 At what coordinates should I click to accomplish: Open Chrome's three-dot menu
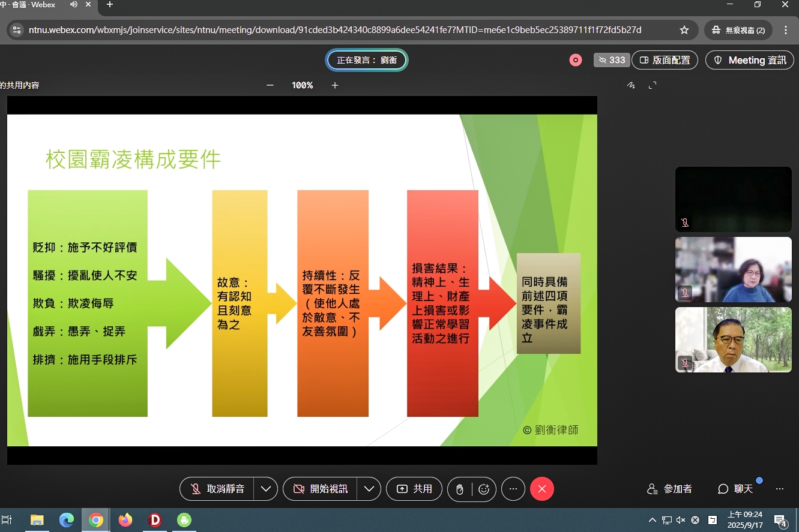tap(786, 29)
